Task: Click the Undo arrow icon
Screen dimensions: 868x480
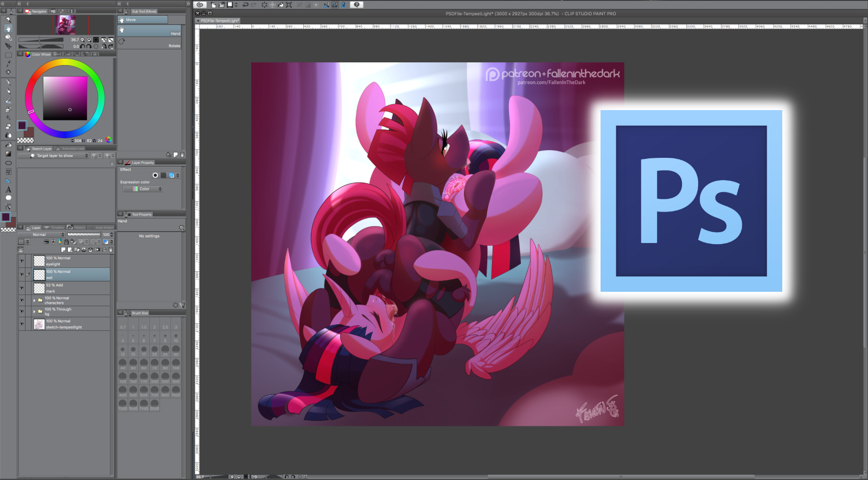Action: (245, 5)
